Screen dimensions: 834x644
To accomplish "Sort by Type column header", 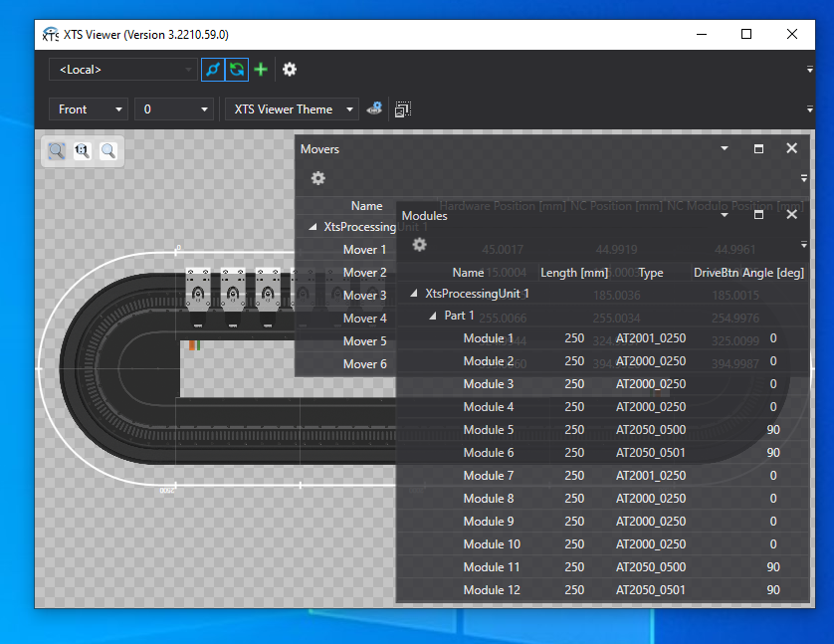I will [651, 273].
